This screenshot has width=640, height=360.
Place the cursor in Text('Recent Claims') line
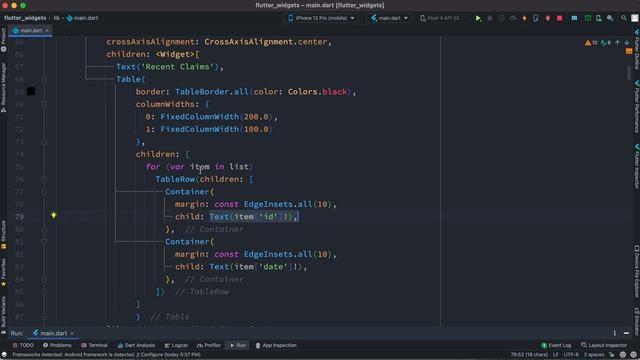tap(170, 67)
